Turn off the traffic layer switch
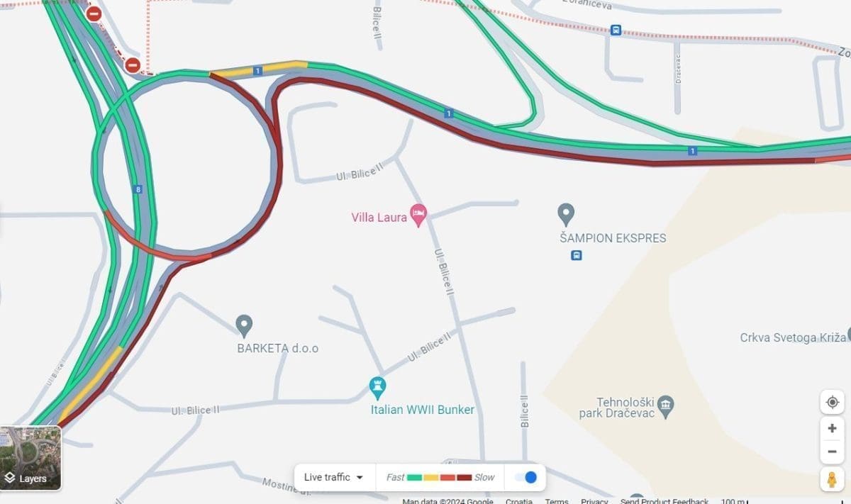 [x=525, y=477]
